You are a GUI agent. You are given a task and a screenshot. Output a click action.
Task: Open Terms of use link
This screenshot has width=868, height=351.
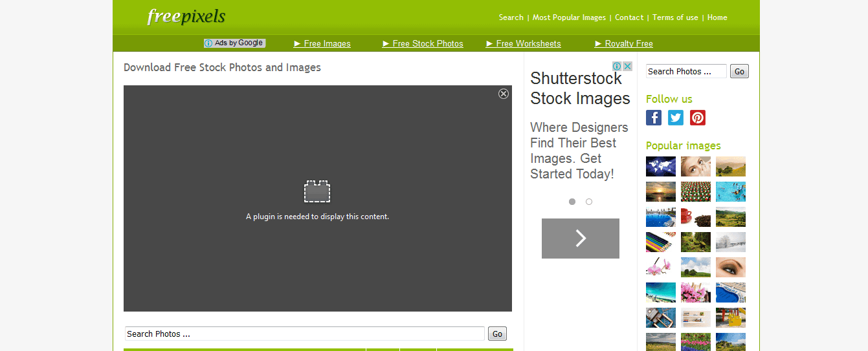tap(675, 17)
